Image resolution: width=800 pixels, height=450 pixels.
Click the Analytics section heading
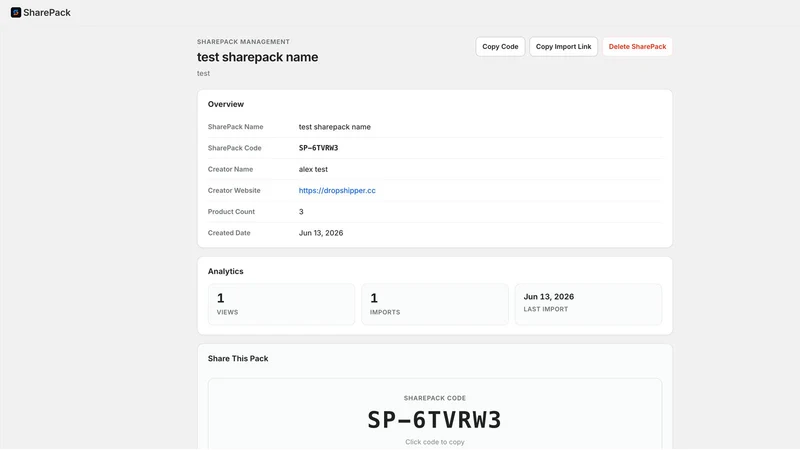(x=226, y=271)
